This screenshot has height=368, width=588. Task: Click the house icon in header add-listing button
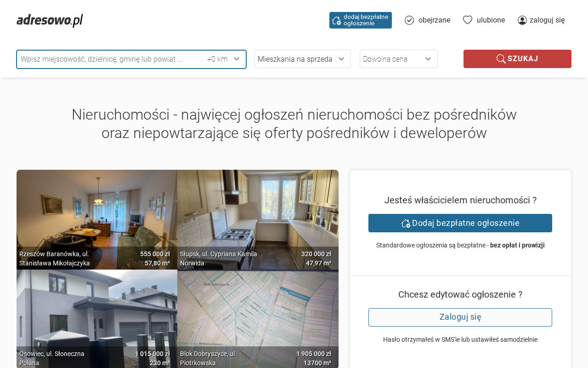tap(336, 20)
